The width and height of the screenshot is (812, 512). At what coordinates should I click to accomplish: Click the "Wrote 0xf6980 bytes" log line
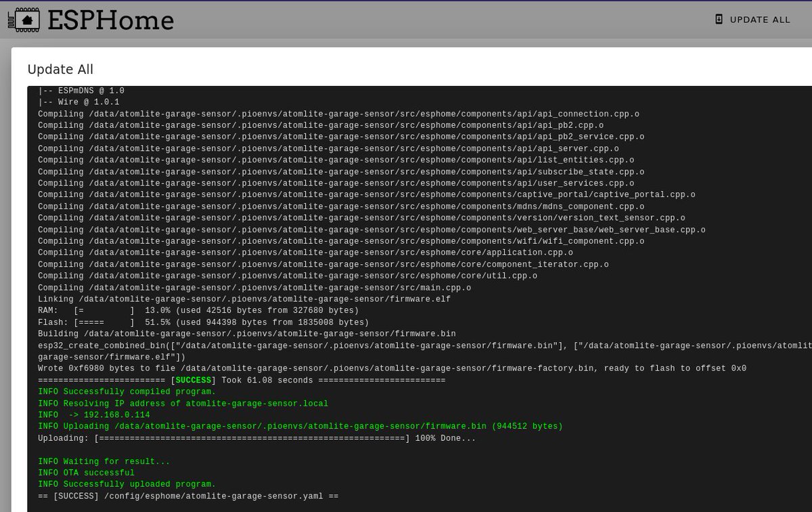pyautogui.click(x=392, y=368)
